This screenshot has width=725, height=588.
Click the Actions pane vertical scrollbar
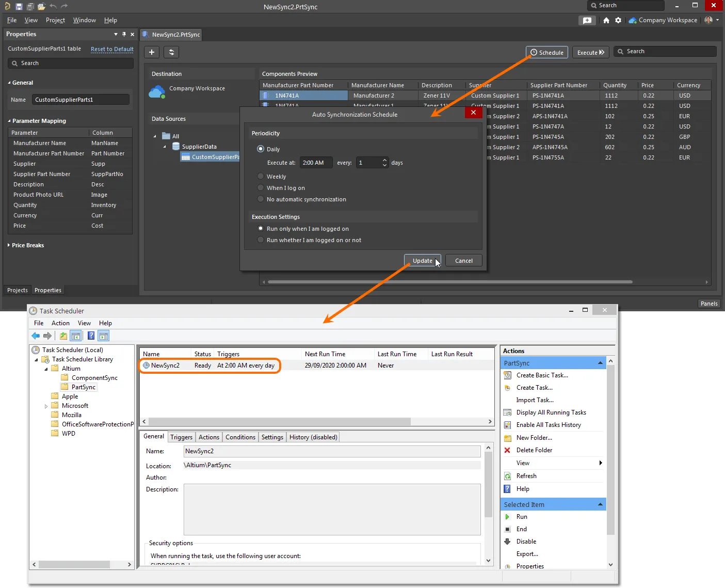click(x=610, y=449)
